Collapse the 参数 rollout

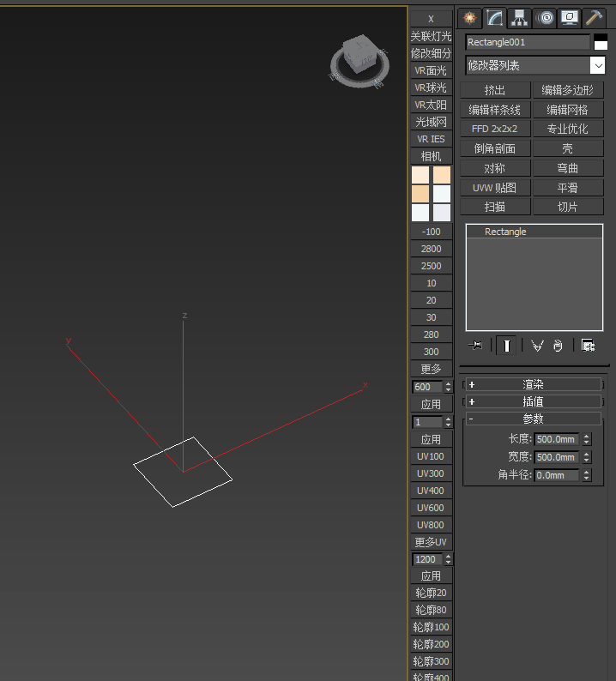[x=533, y=419]
